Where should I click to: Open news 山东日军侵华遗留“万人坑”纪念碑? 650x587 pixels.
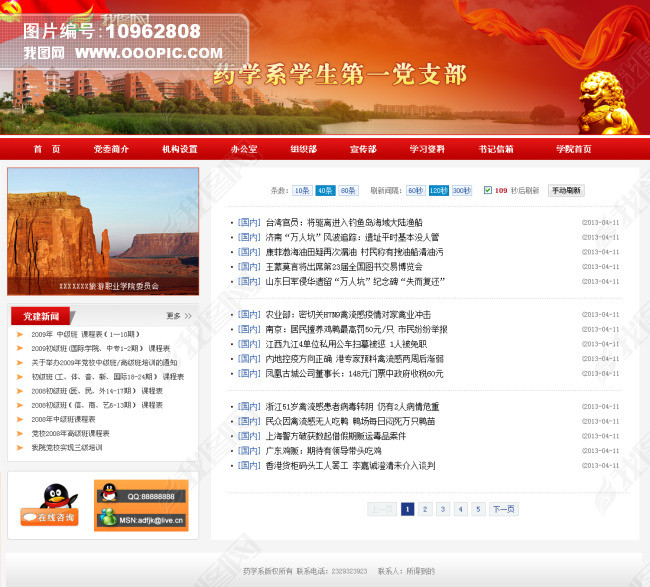coord(355,281)
